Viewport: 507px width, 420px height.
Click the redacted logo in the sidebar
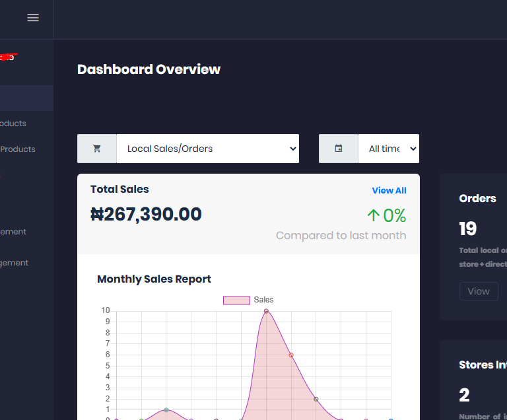pos(8,57)
